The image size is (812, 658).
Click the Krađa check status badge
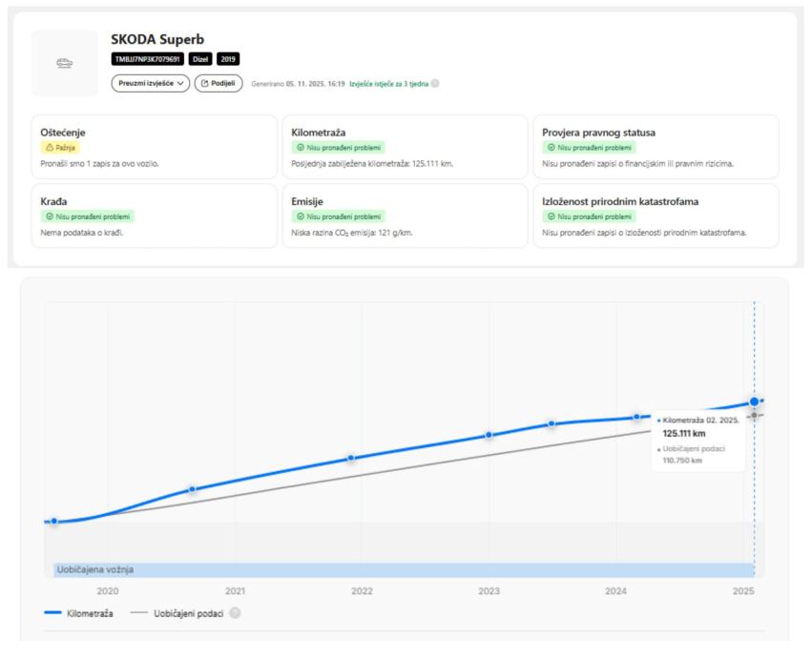coord(88,216)
